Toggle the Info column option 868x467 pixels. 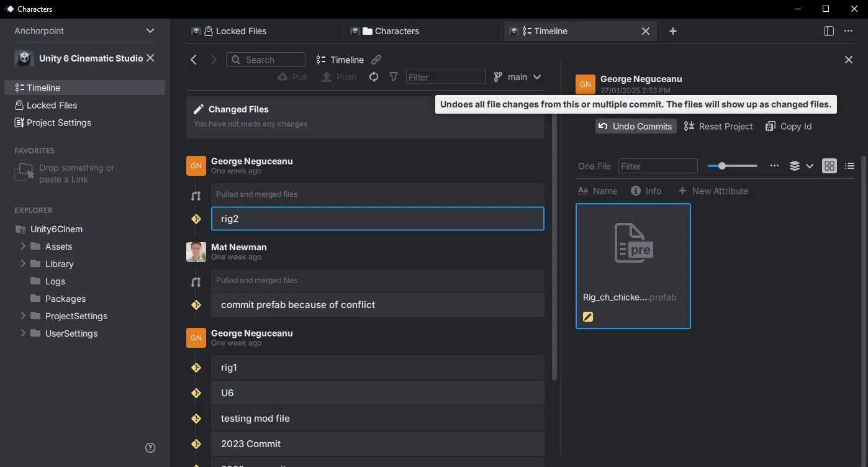646,191
